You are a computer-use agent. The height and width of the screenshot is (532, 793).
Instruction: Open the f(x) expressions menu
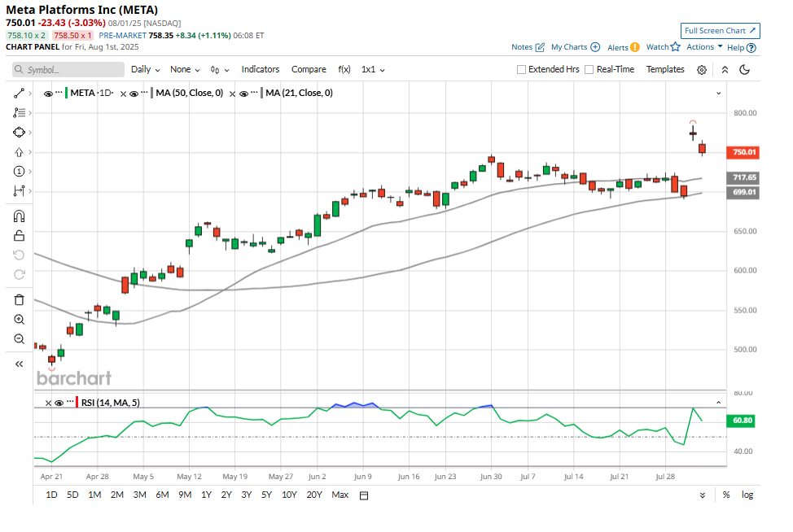tap(344, 70)
